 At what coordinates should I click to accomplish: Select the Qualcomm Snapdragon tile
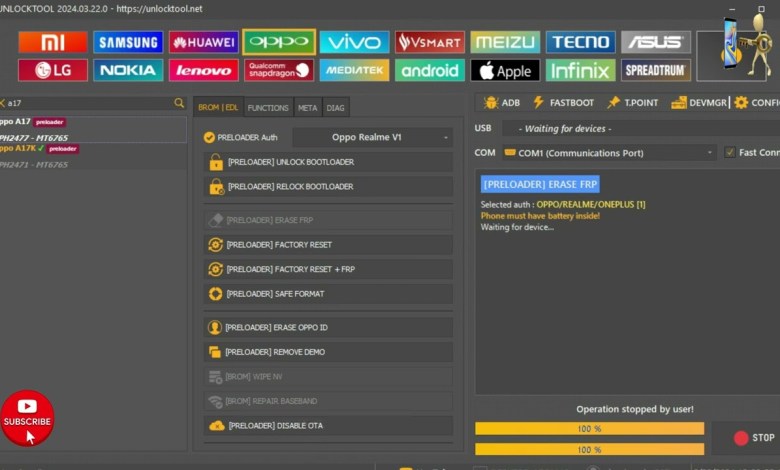(x=279, y=71)
